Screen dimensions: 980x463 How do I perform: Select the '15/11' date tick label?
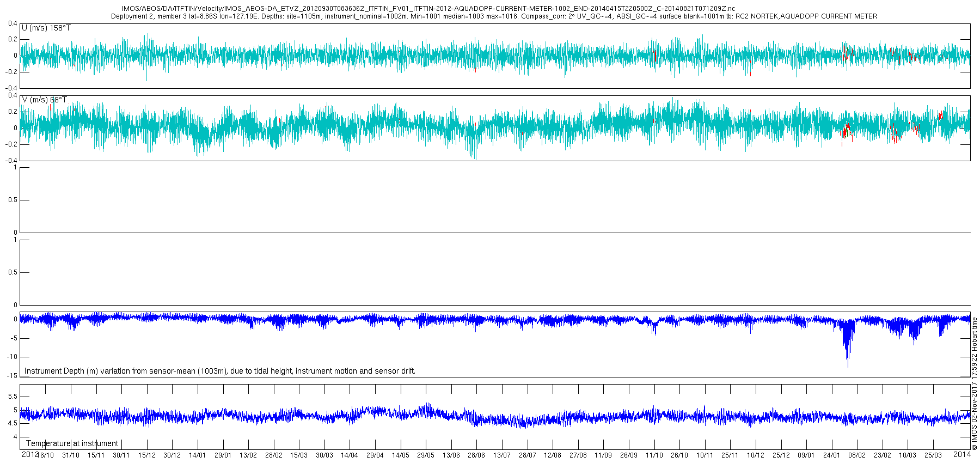(96, 455)
